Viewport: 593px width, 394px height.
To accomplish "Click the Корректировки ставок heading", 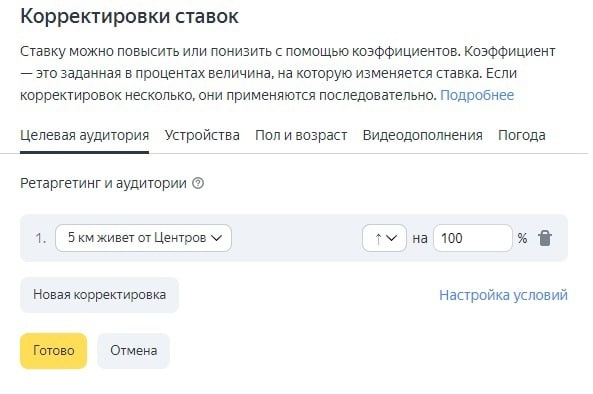I will coord(129,16).
